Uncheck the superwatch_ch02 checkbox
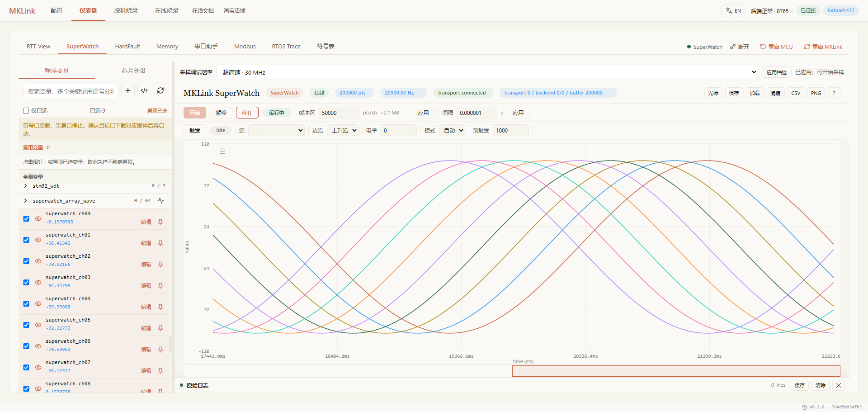 (26, 261)
